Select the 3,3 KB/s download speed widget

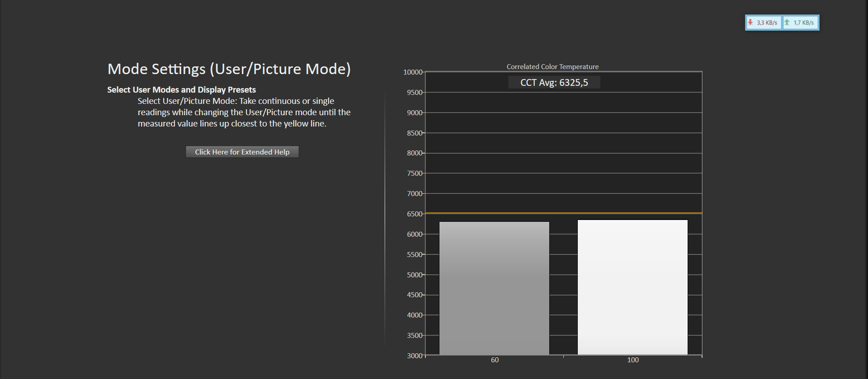click(764, 23)
